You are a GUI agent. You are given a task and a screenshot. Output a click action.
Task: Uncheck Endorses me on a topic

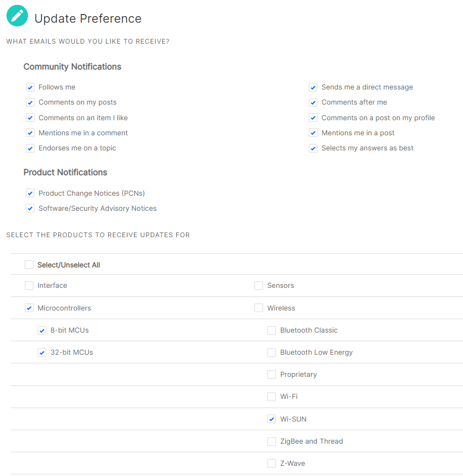30,148
